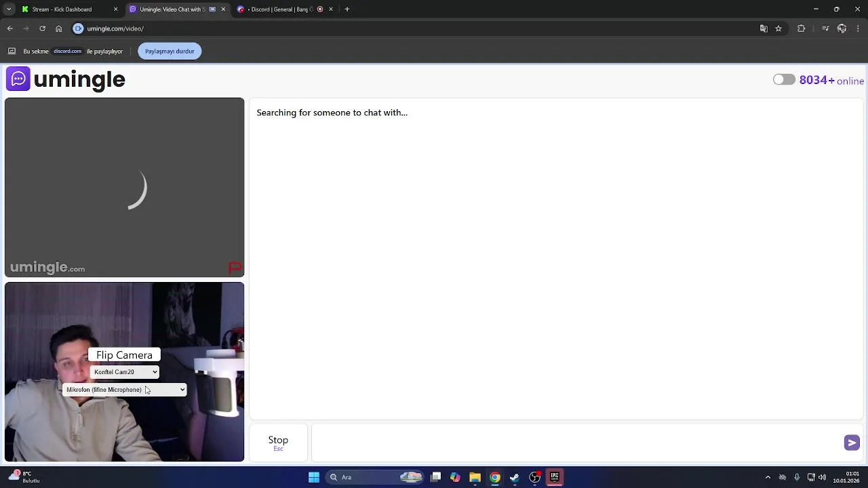Screen dimensions: 868x488
Task: Reload the Umingle page
Action: [42, 28]
